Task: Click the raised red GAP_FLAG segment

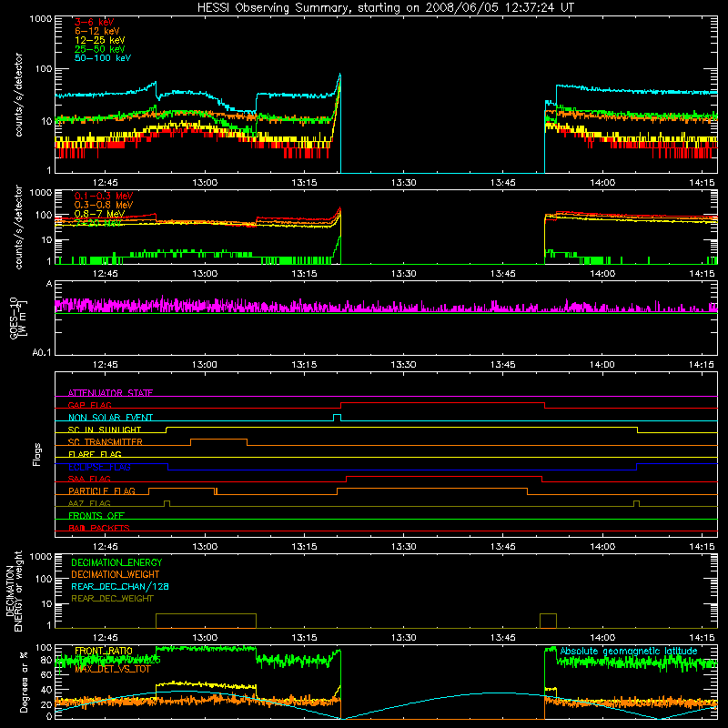Action: [442, 403]
